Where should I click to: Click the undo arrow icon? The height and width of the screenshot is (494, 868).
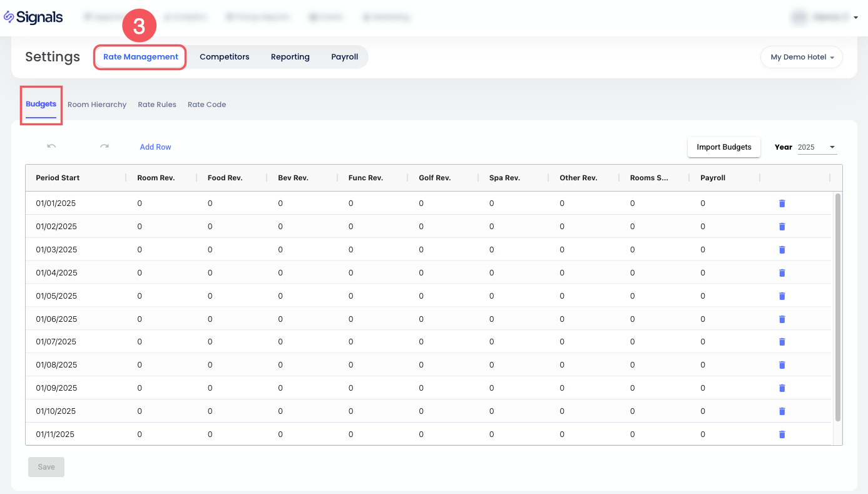click(51, 147)
